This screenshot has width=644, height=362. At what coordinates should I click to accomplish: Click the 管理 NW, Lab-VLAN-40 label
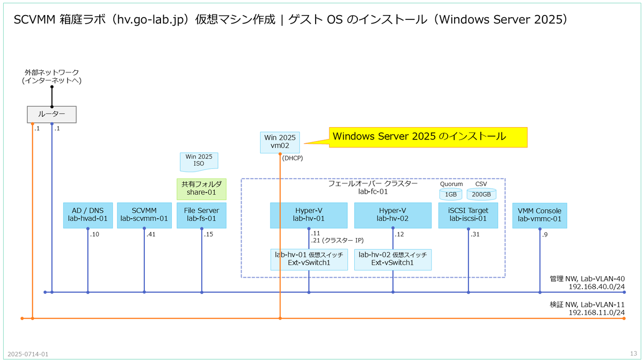coord(588,278)
